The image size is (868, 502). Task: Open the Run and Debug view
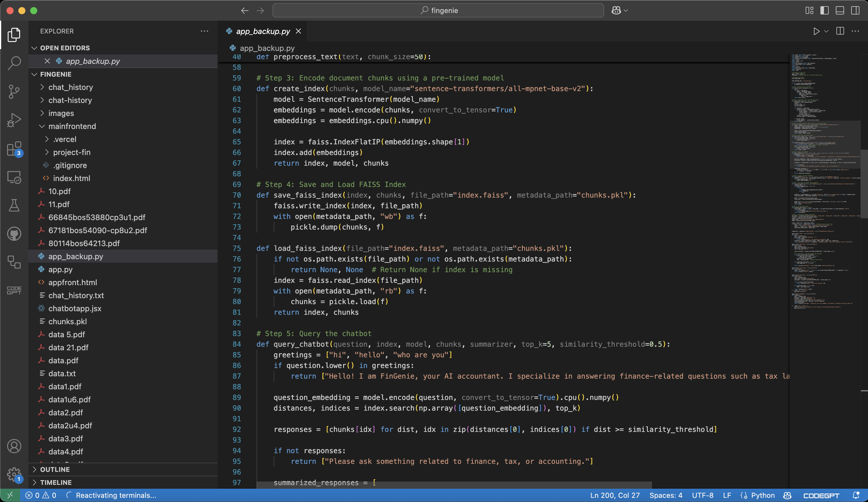tap(14, 120)
